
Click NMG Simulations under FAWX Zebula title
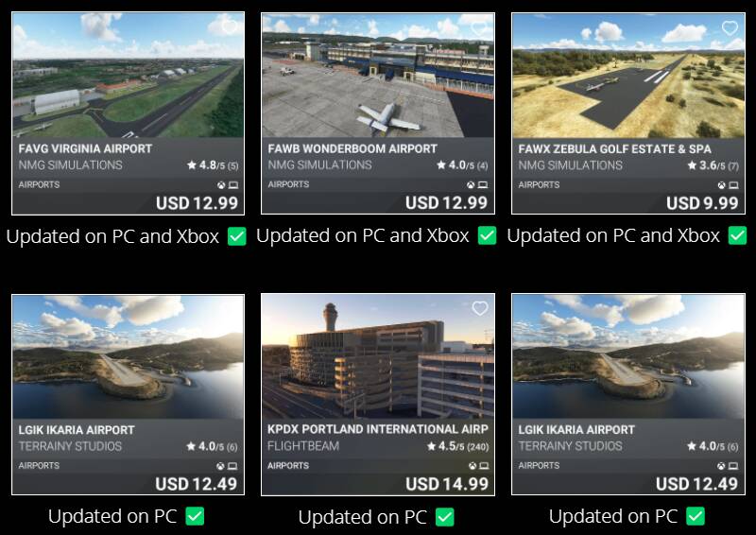[571, 165]
